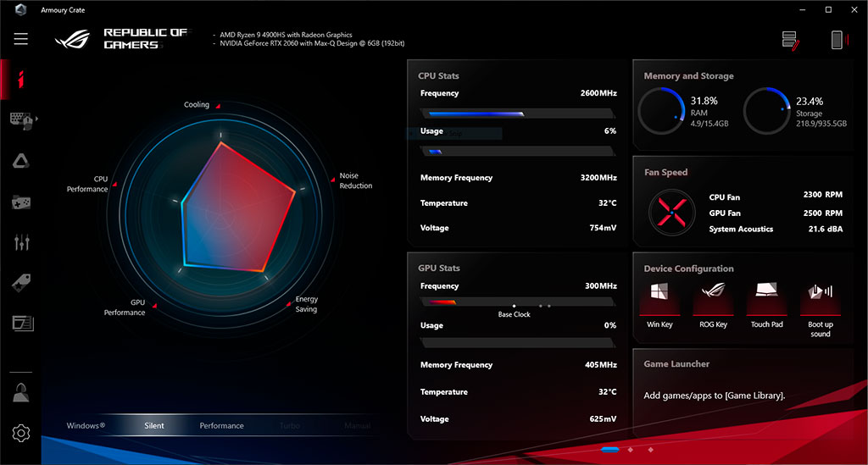Click the AMD Ryzen 9 4900HS spec line
The image size is (868, 465).
coord(286,35)
